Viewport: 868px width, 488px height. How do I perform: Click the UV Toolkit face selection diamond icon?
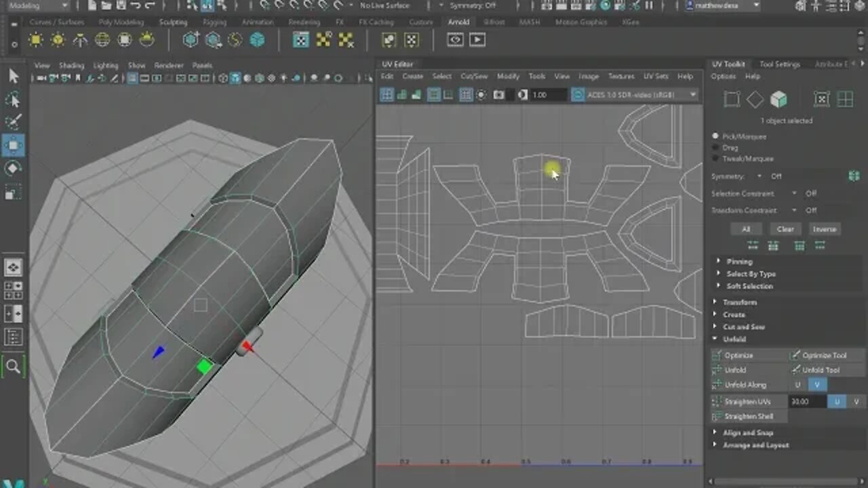pos(755,100)
